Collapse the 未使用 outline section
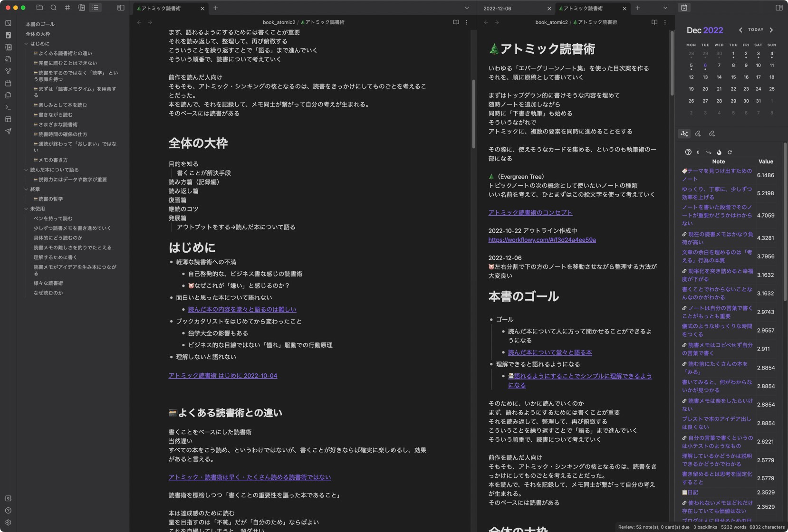 click(x=26, y=209)
